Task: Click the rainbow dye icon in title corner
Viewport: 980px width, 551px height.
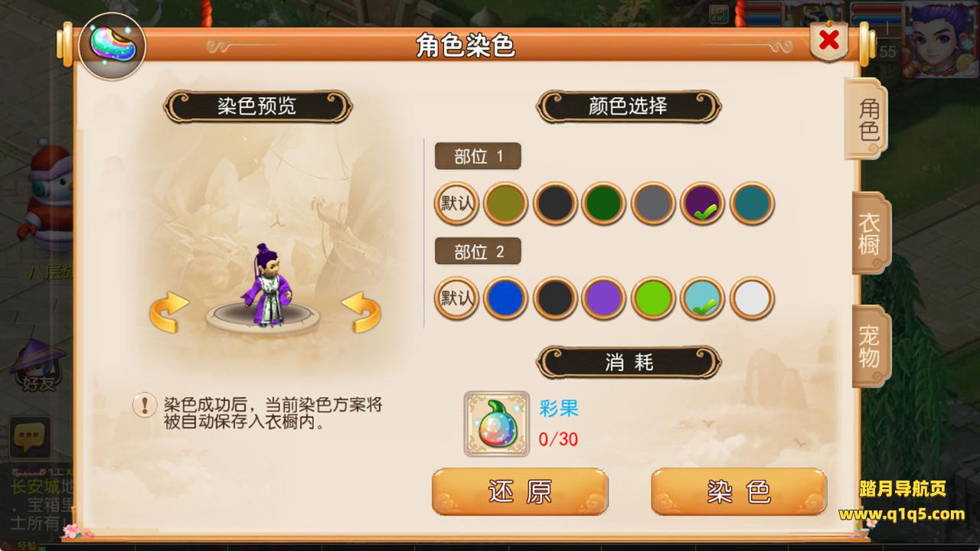Action: (113, 46)
